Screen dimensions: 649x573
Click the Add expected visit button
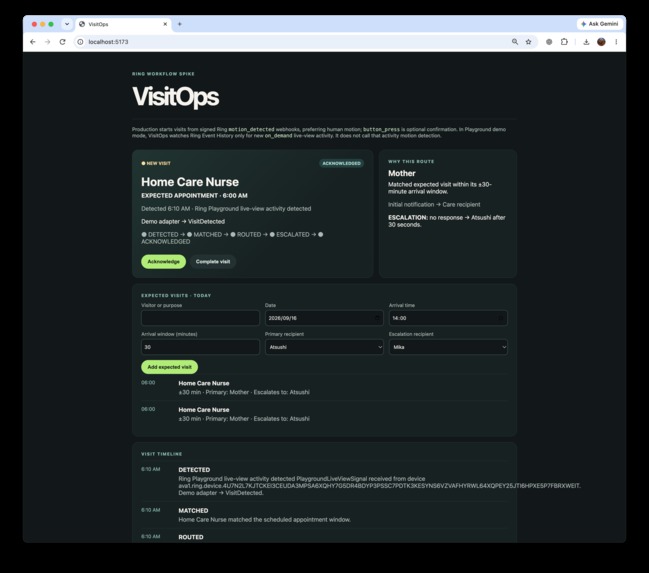[x=169, y=367]
